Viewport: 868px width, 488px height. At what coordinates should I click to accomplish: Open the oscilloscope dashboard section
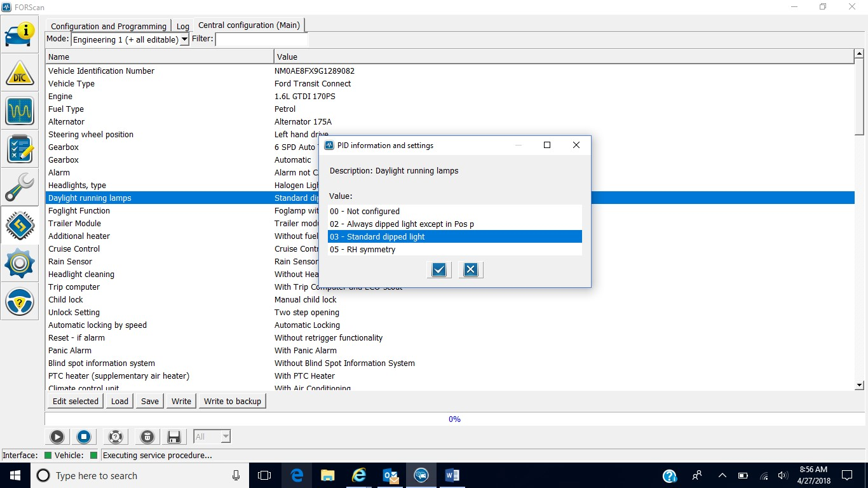[x=20, y=111]
